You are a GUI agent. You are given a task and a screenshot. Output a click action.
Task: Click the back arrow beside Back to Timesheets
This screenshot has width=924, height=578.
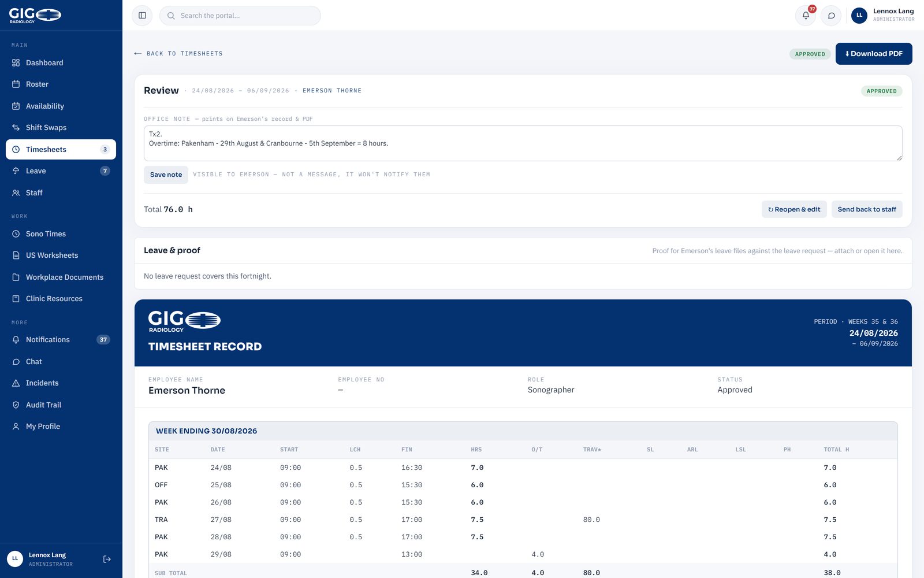[x=137, y=54]
